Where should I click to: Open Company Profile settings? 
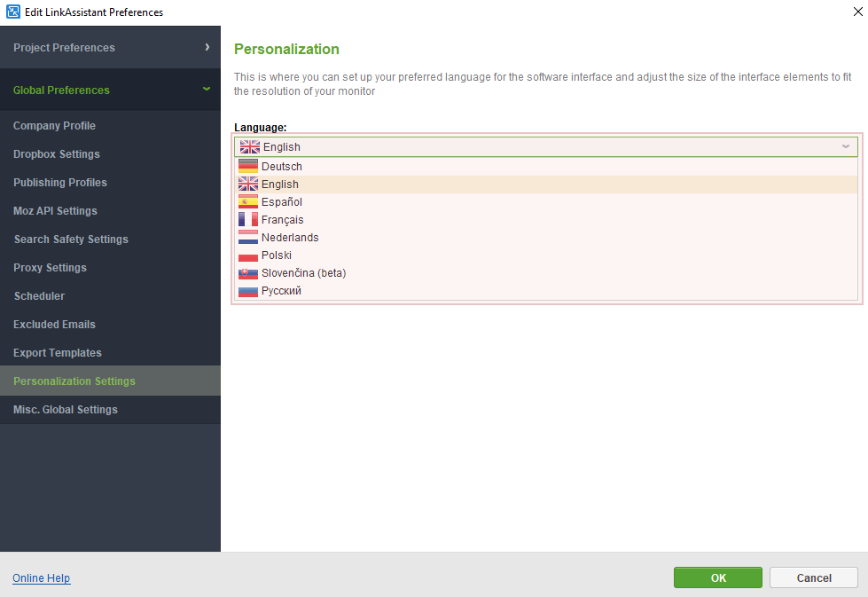point(110,126)
